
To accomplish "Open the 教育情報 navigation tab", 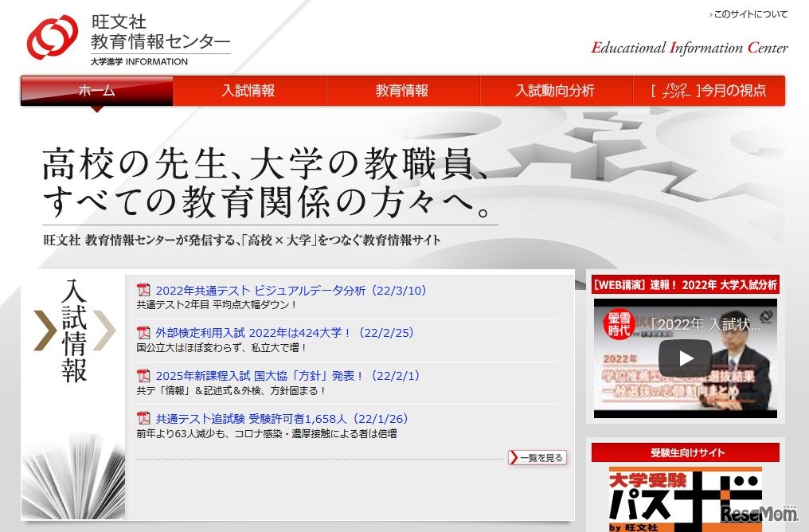I will [403, 91].
